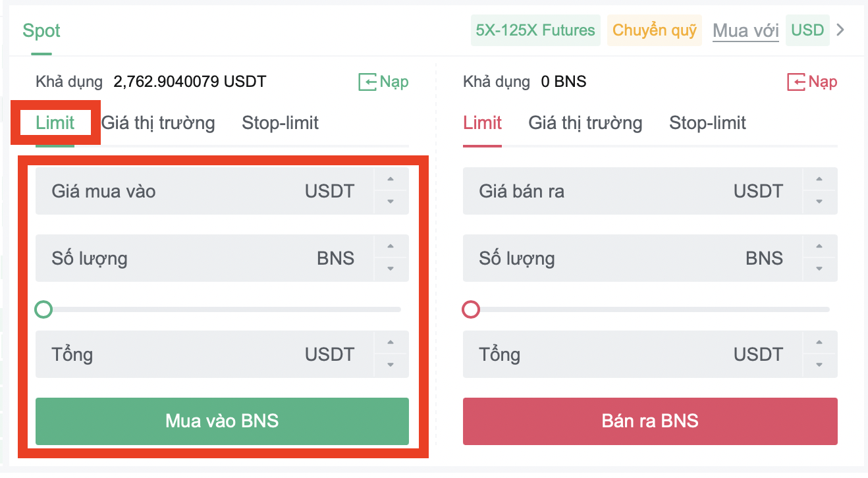Decrease buy price with down arrow

(x=391, y=202)
